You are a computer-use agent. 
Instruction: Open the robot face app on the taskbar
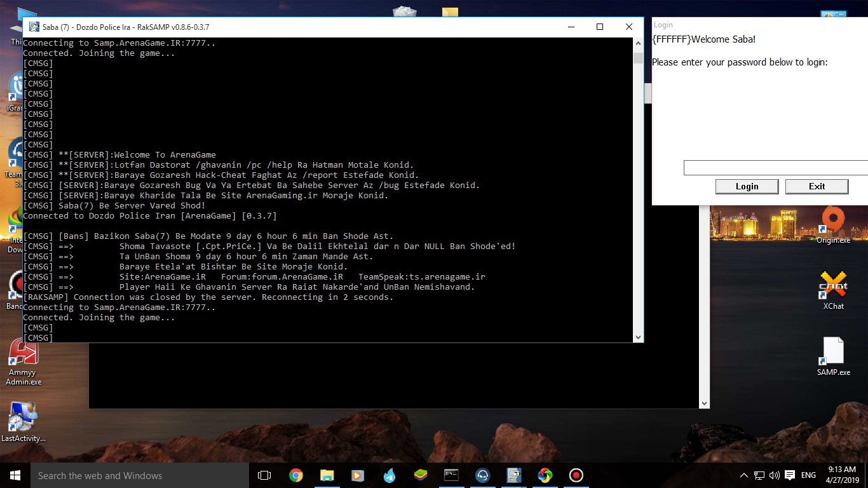513,475
